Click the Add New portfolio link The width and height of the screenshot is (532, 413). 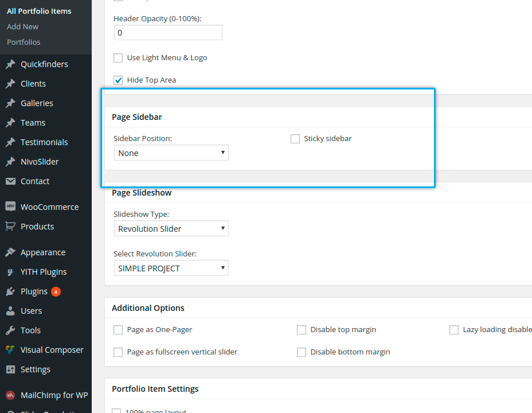coord(23,27)
